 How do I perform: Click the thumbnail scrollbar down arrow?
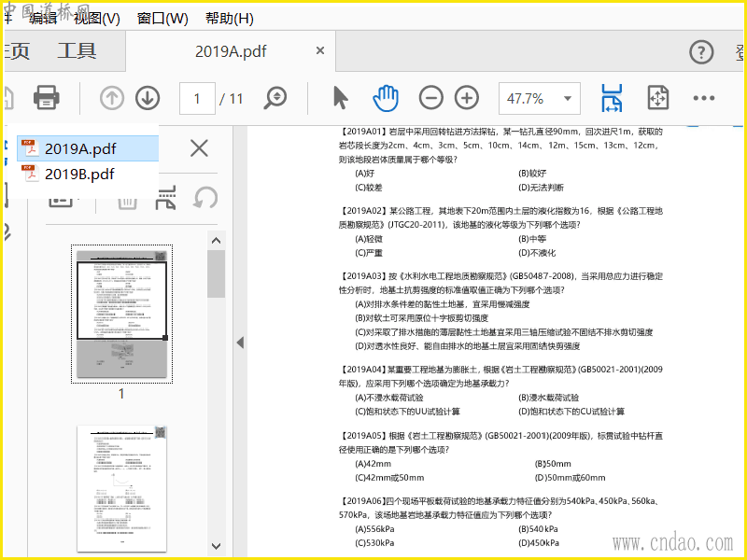click(217, 546)
